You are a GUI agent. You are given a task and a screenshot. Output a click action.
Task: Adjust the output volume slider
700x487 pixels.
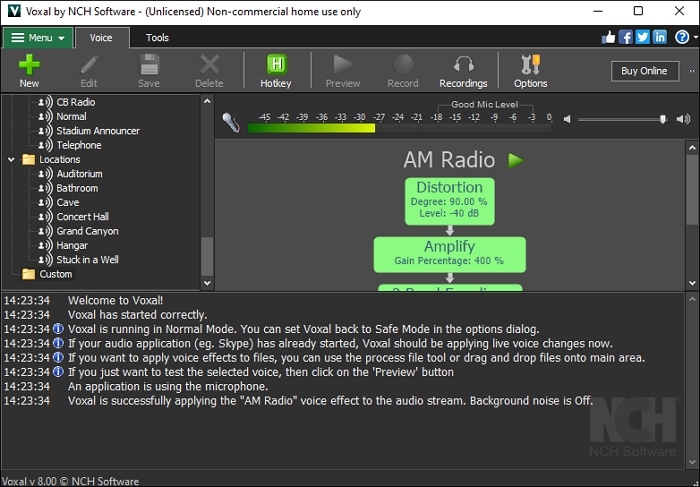pyautogui.click(x=662, y=119)
